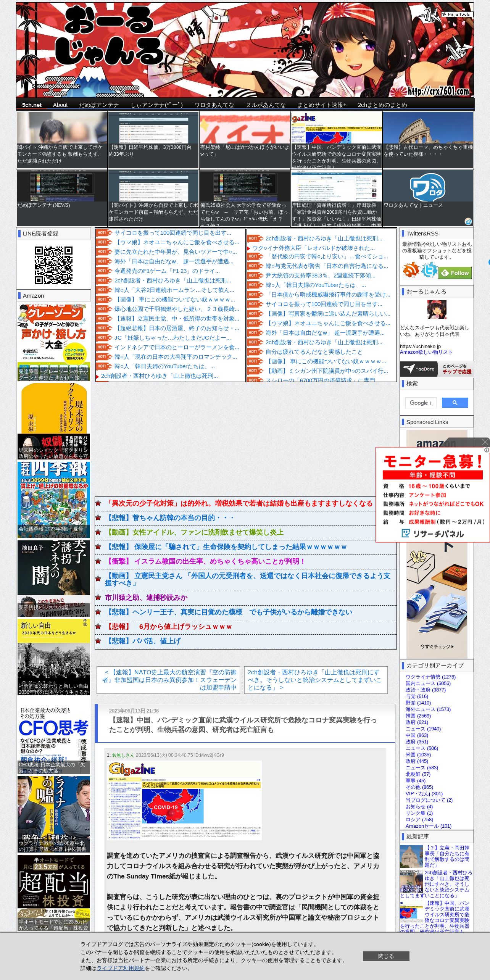Viewport: 490px width, 980px height.
Task: Open the だめぽアンテナ nav item
Action: 99,105
